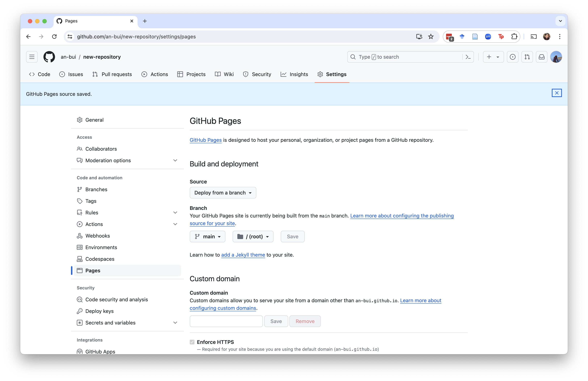Dismiss the Pages source saved banner
This screenshot has height=381, width=588.
pos(557,93)
